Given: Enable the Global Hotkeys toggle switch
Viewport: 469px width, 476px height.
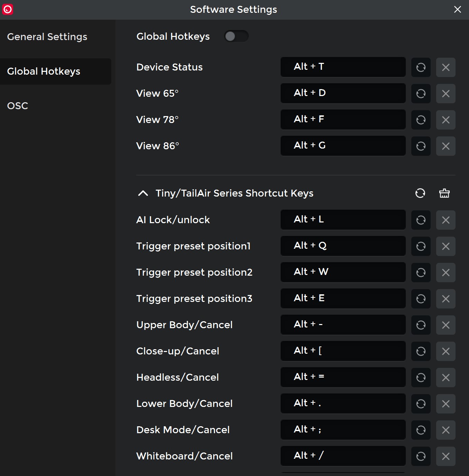Looking at the screenshot, I should pos(236,36).
